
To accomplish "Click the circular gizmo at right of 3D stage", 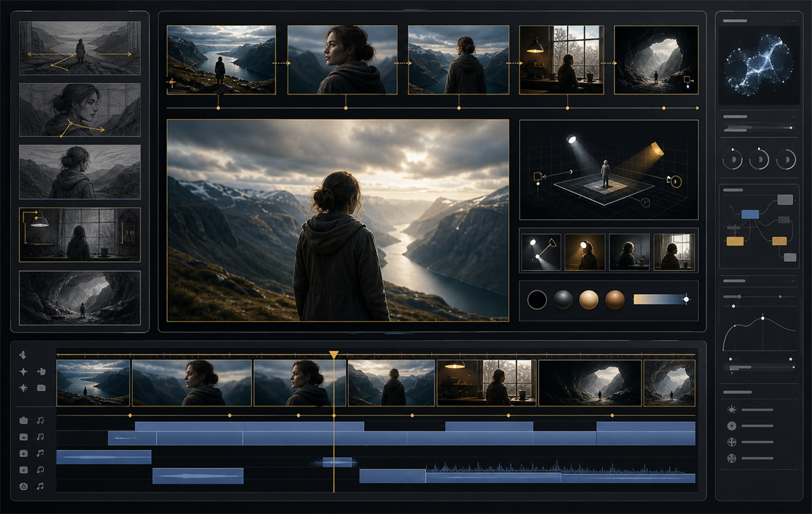I will [675, 181].
